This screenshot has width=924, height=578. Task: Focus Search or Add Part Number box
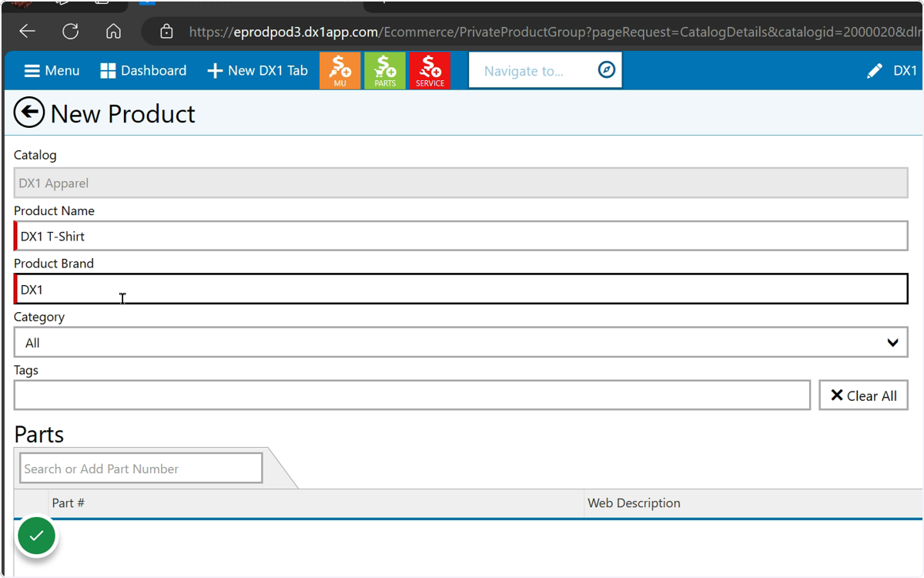[141, 469]
